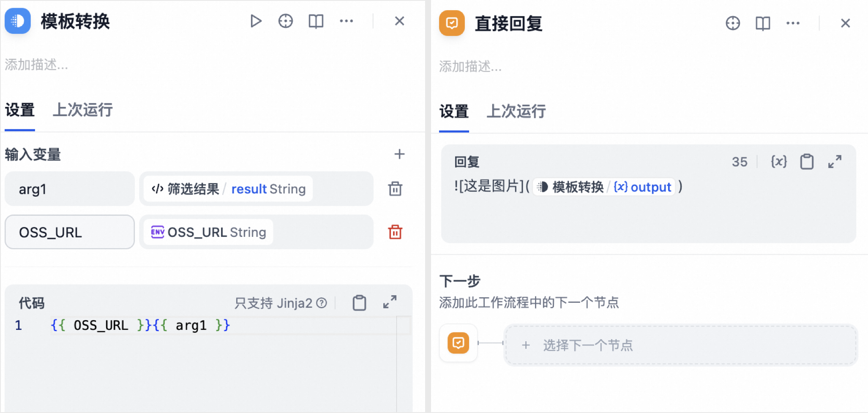Click the 模板转换 output variable tag

click(x=604, y=187)
